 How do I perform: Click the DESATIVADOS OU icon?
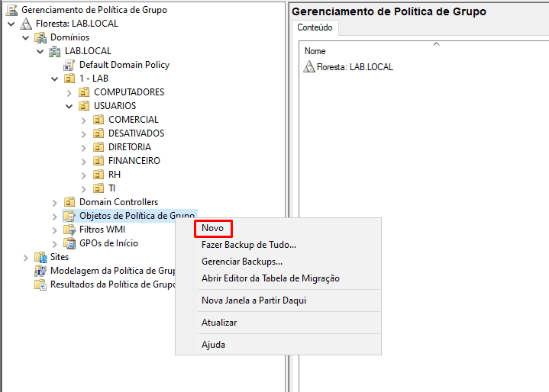(x=98, y=133)
